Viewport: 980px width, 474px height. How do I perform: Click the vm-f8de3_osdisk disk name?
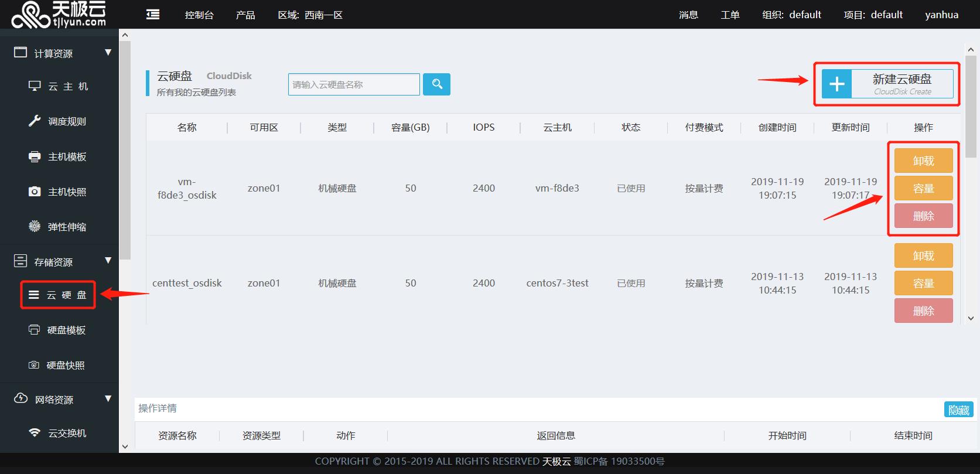coord(187,188)
